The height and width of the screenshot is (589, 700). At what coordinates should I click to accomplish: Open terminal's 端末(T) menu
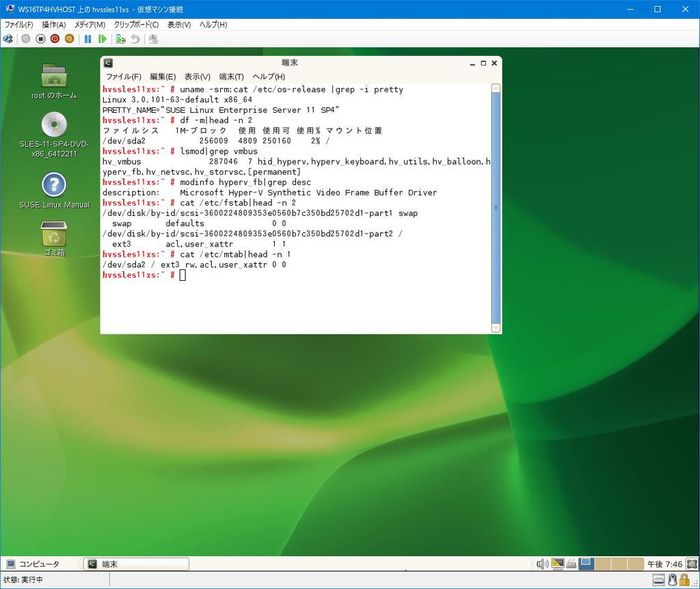(231, 77)
